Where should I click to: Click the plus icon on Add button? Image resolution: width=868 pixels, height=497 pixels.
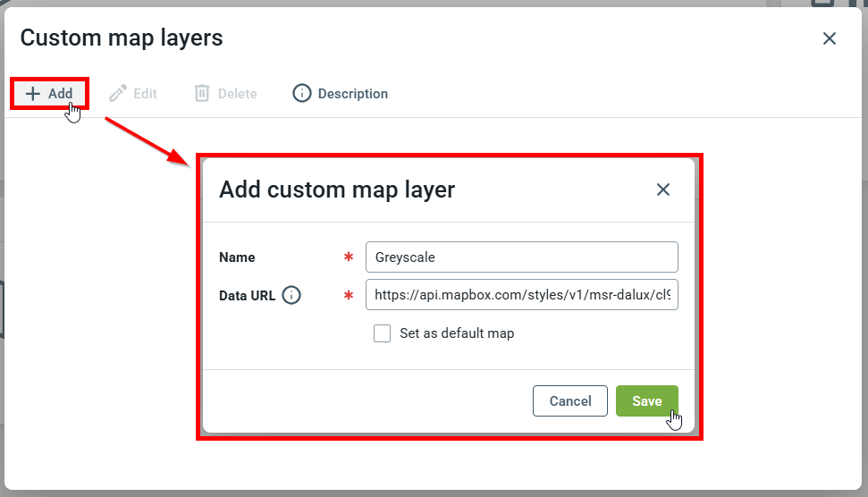point(33,94)
